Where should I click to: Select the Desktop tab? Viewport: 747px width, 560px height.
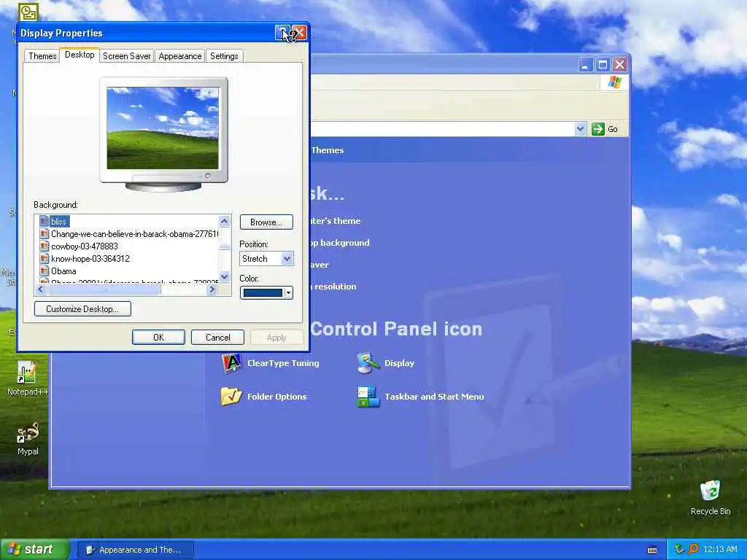[80, 55]
